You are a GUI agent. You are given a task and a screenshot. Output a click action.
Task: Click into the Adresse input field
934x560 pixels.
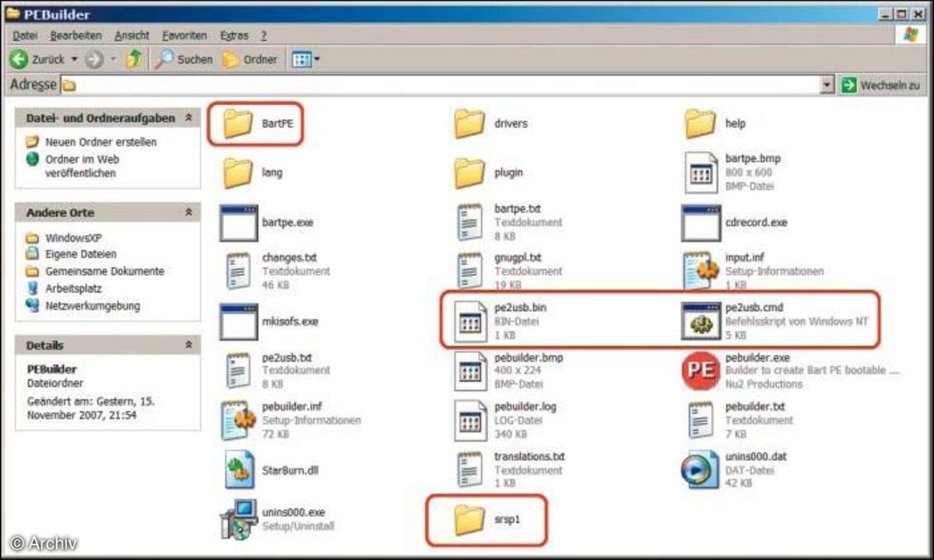(440, 85)
